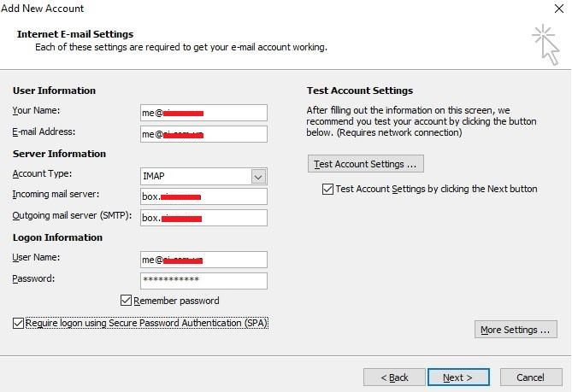
Task: Disable Require logon using Secure Password Authentication
Action: pyautogui.click(x=19, y=324)
